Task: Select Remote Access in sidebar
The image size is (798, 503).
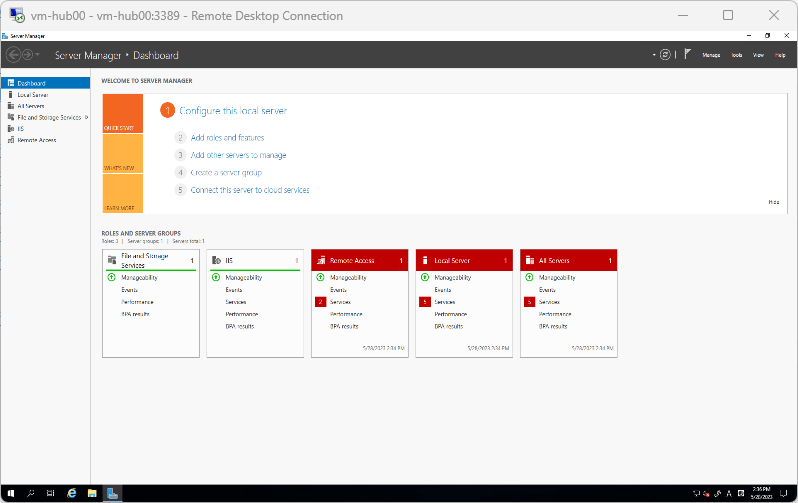Action: coord(45,140)
